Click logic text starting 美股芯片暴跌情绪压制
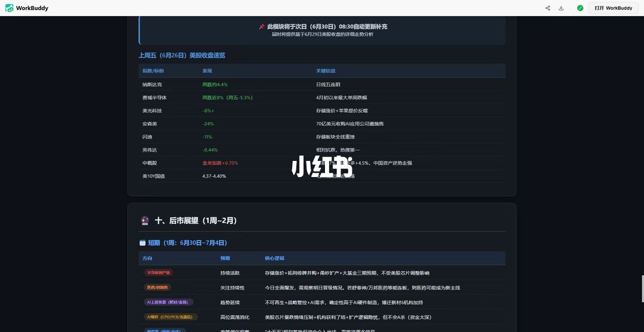644x332 pixels. [348, 317]
